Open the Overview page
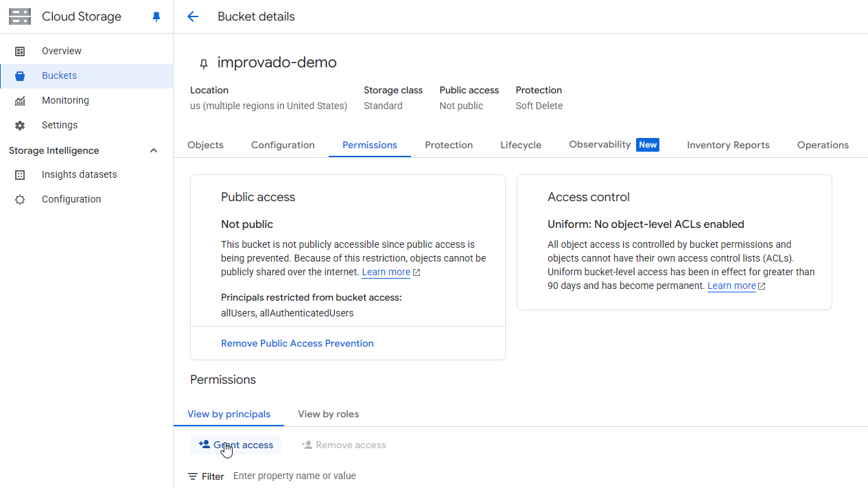 [86, 51]
